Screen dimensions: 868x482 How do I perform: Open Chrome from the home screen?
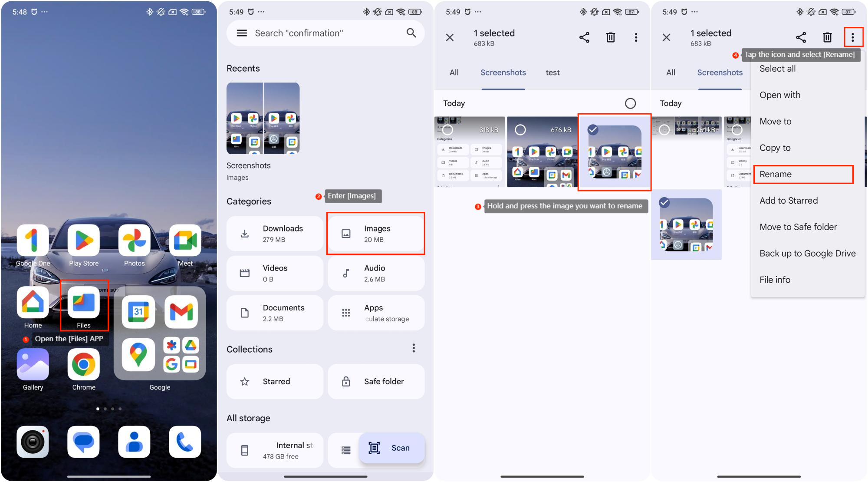click(84, 365)
